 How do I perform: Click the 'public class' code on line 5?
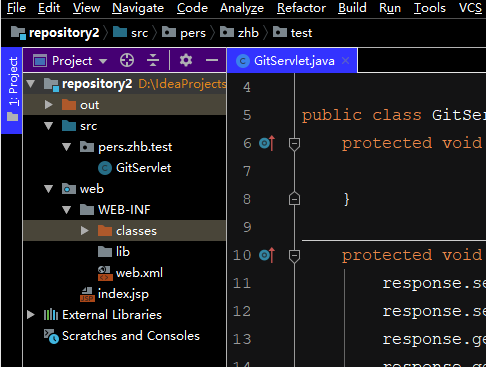click(362, 115)
